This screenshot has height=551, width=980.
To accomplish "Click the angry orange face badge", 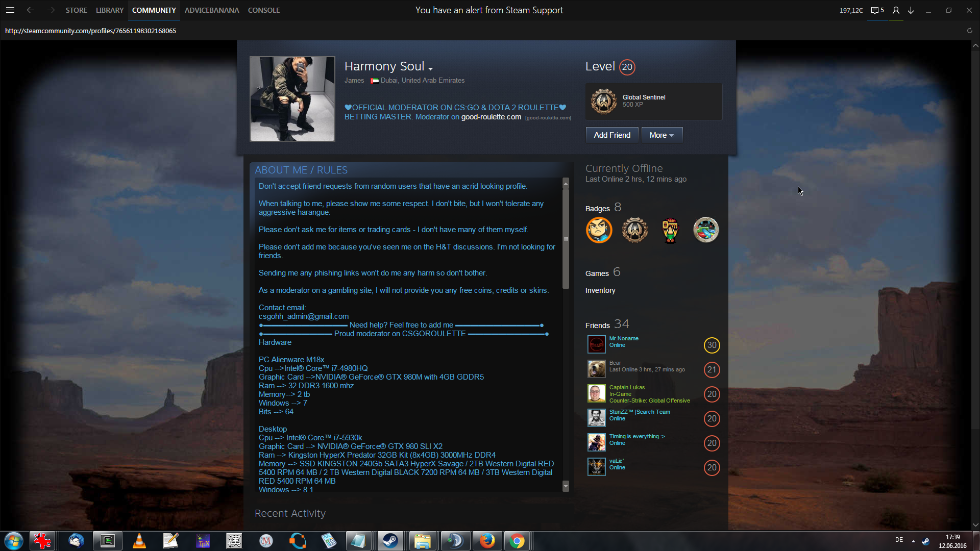I will click(x=599, y=230).
